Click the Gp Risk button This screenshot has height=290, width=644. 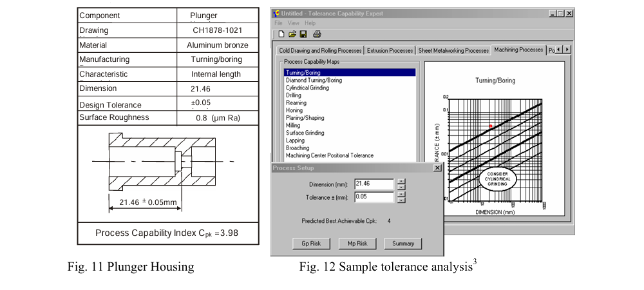pos(311,244)
